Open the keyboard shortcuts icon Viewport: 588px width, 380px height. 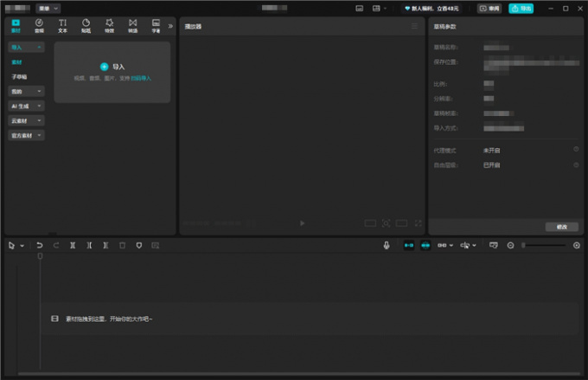point(359,9)
